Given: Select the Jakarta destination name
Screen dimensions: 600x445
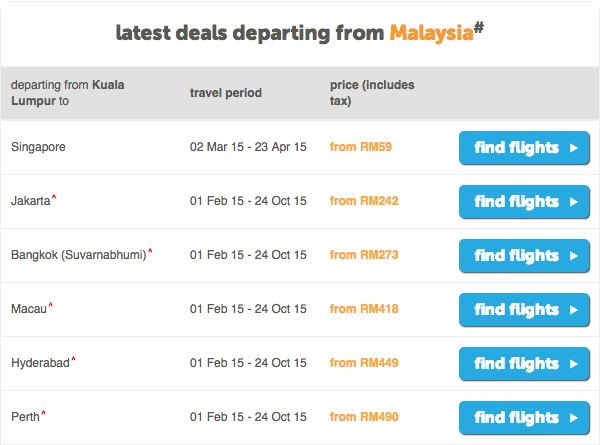Looking at the screenshot, I should (x=31, y=201).
